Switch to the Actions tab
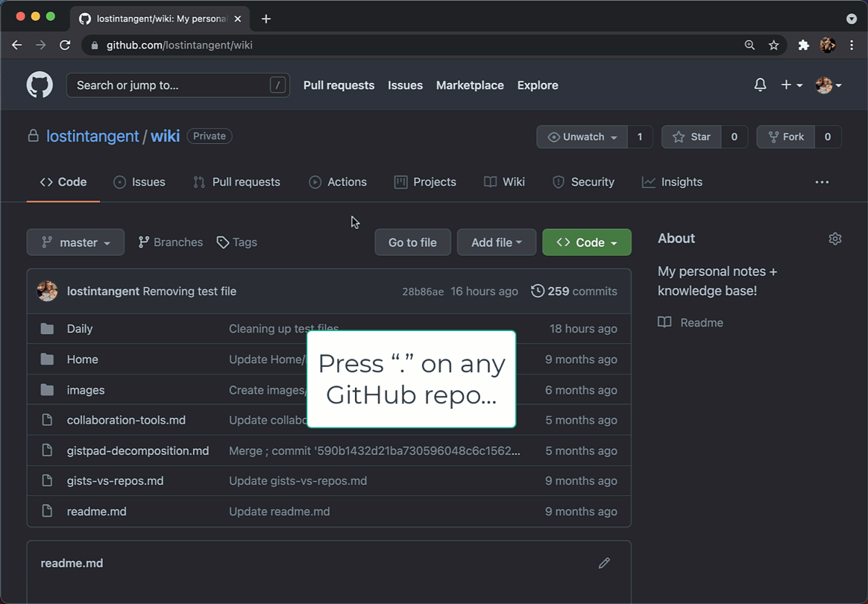868x604 pixels. pyautogui.click(x=338, y=182)
